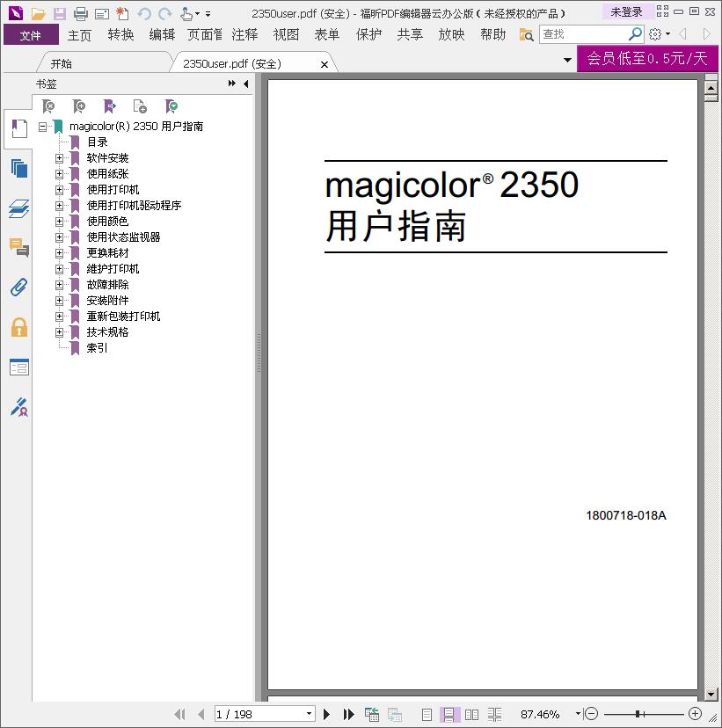The height and width of the screenshot is (728, 722).
Task: Select single page view mode
Action: (x=427, y=715)
